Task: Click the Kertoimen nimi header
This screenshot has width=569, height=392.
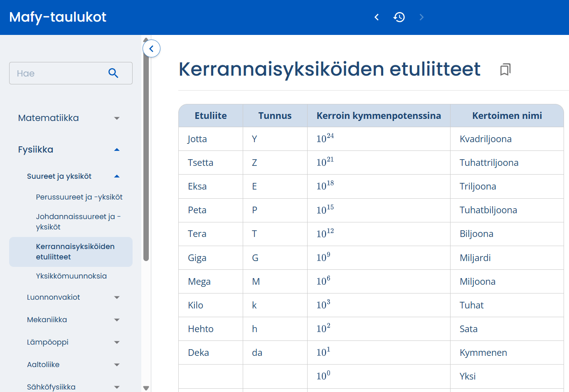Action: point(507,116)
